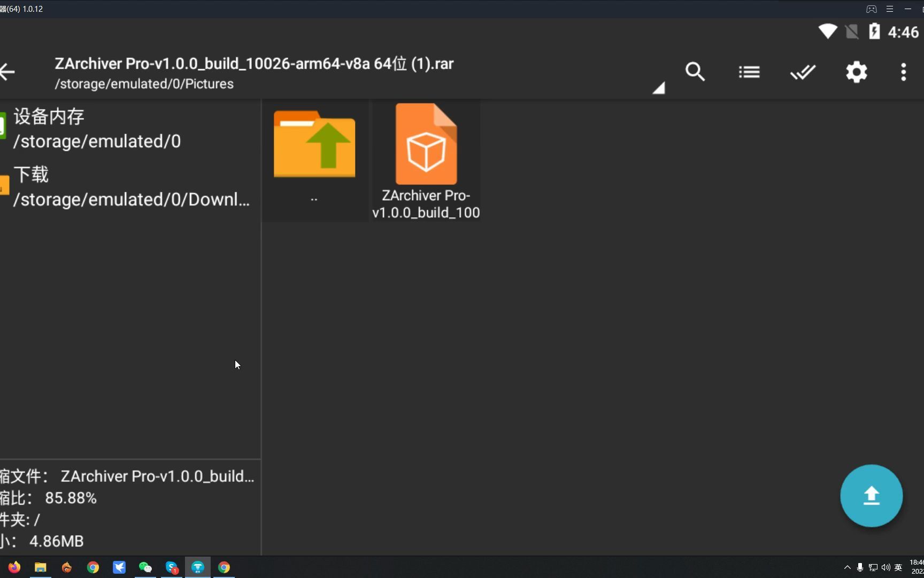The height and width of the screenshot is (578, 924).
Task: Activate multi-select double checkmark icon
Action: [803, 72]
